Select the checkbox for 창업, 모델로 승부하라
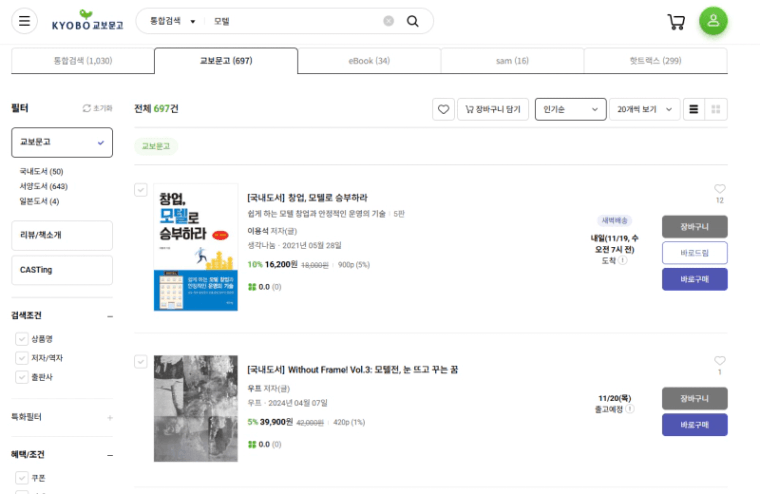The height and width of the screenshot is (494, 760). 141,190
